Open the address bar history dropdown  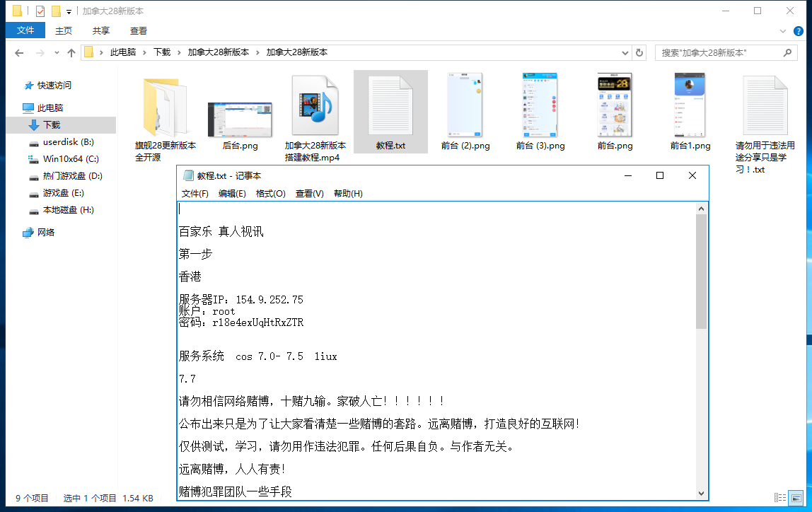click(625, 53)
